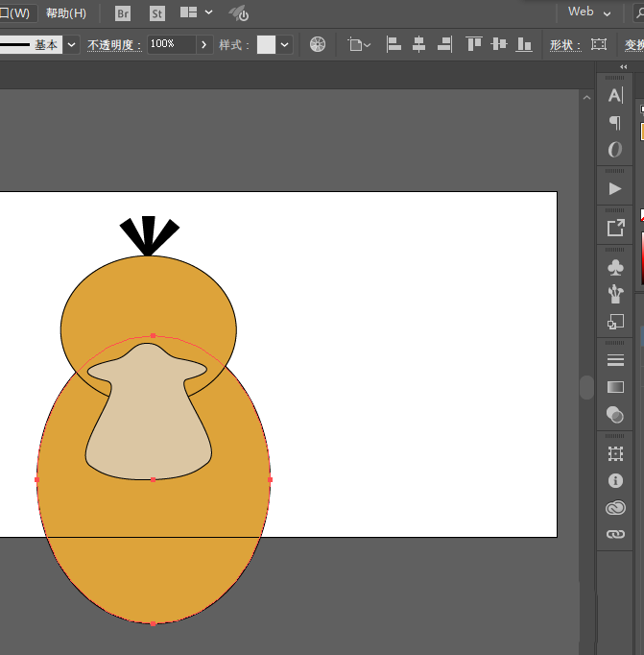Open the Asset Export panel
The height and width of the screenshot is (655, 644).
click(x=615, y=228)
